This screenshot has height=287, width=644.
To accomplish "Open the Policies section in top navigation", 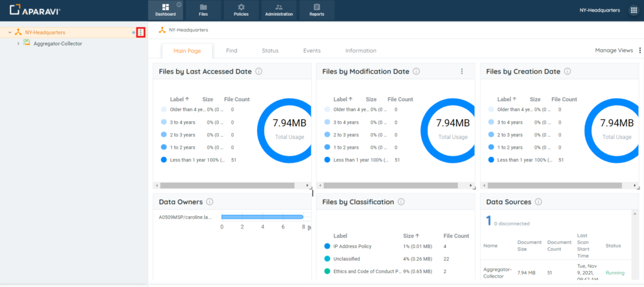I will pyautogui.click(x=241, y=10).
